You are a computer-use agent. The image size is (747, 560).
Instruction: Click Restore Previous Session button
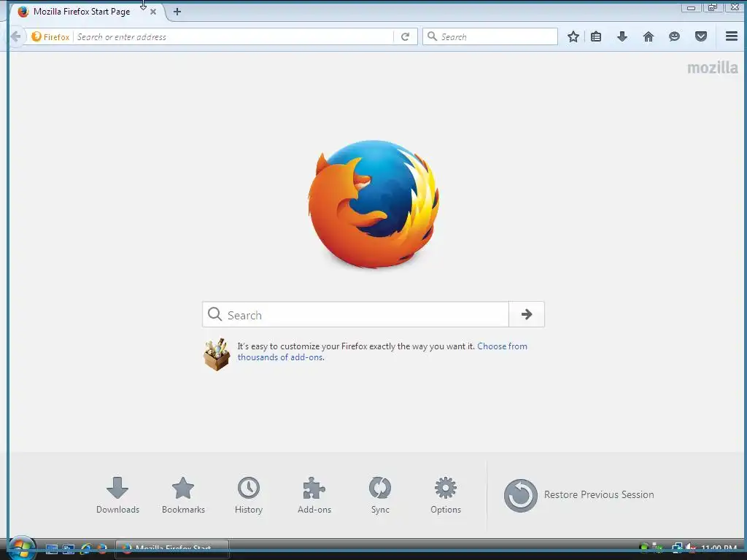(x=578, y=495)
